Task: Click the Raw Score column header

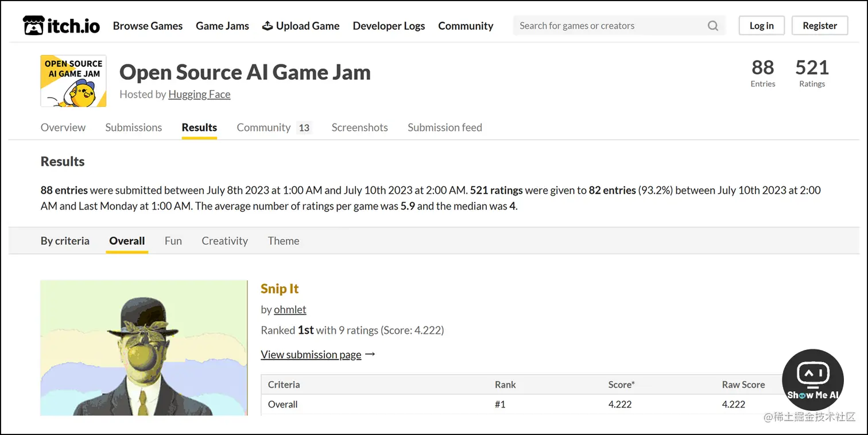Action: coord(743,385)
